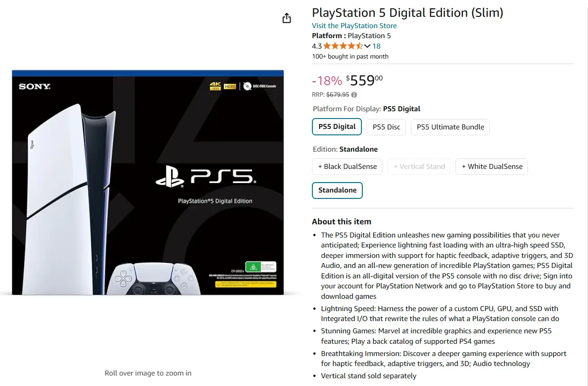Click the 4.3 rating number
The height and width of the screenshot is (386, 588).
pos(316,46)
